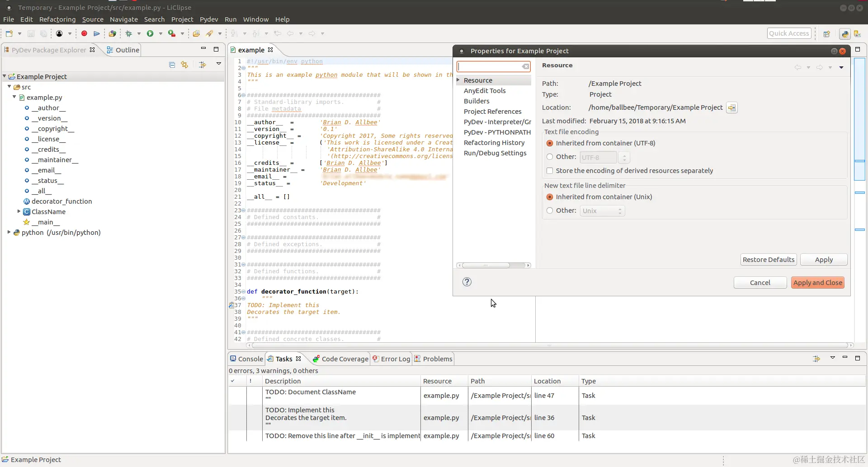
Task: Select the Other line delimiter radio button
Action: point(550,210)
